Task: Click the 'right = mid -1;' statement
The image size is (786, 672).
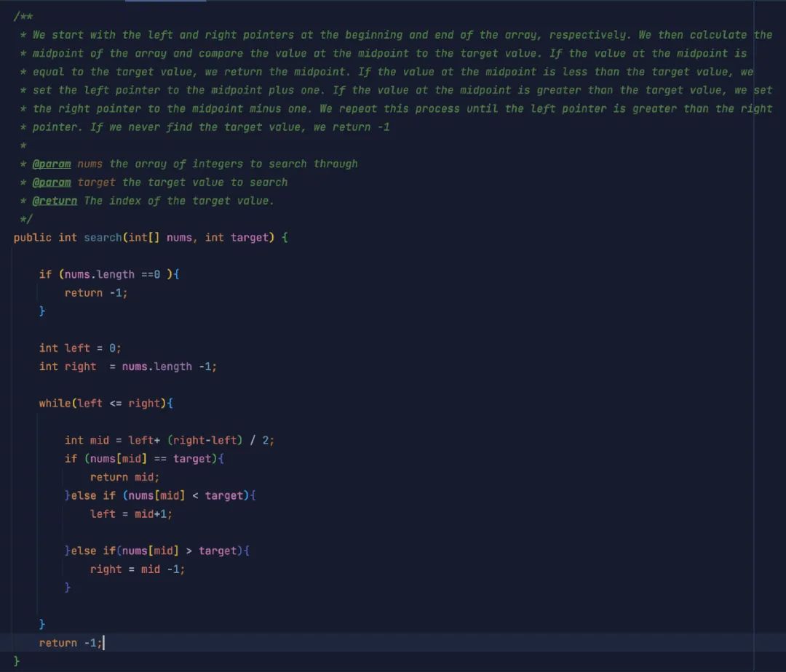Action: click(x=138, y=569)
